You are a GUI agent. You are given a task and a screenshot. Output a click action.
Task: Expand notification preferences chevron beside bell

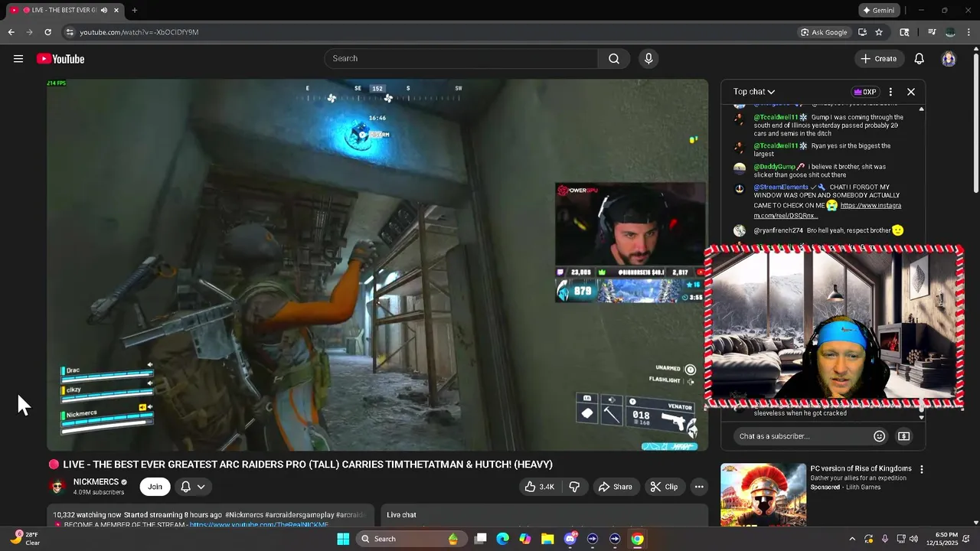coord(201,487)
